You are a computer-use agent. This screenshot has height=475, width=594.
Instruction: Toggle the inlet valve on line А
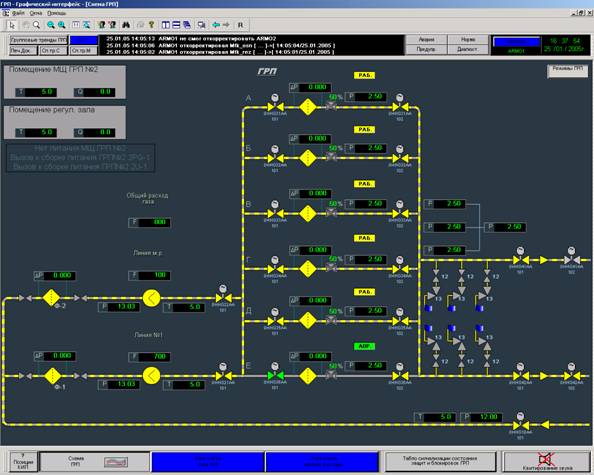[275, 107]
